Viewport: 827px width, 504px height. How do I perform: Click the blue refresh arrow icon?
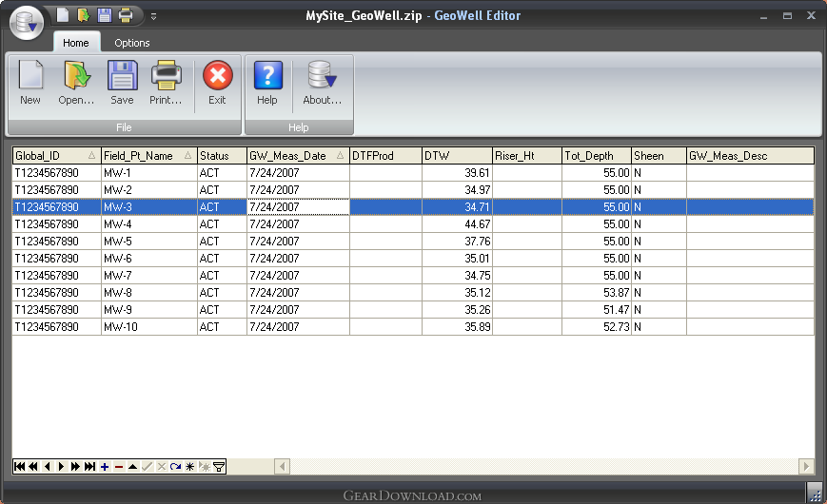click(x=176, y=467)
